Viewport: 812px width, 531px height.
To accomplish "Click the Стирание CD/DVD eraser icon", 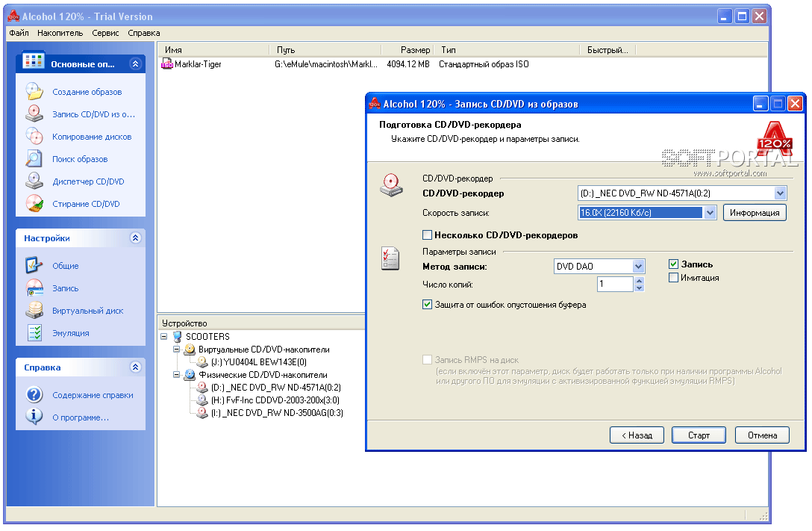I will click(x=34, y=203).
